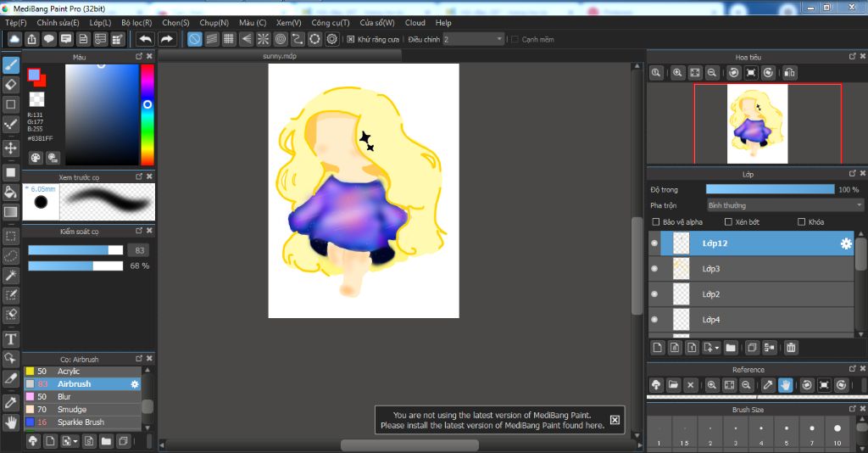This screenshot has height=453, width=868.
Task: Toggle the Khử răng cưa checkbox
Action: click(351, 39)
